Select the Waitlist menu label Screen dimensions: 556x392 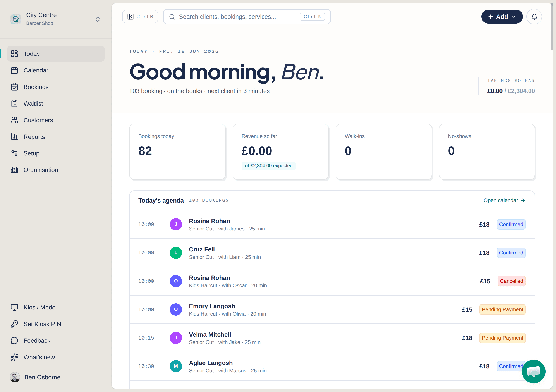point(33,103)
